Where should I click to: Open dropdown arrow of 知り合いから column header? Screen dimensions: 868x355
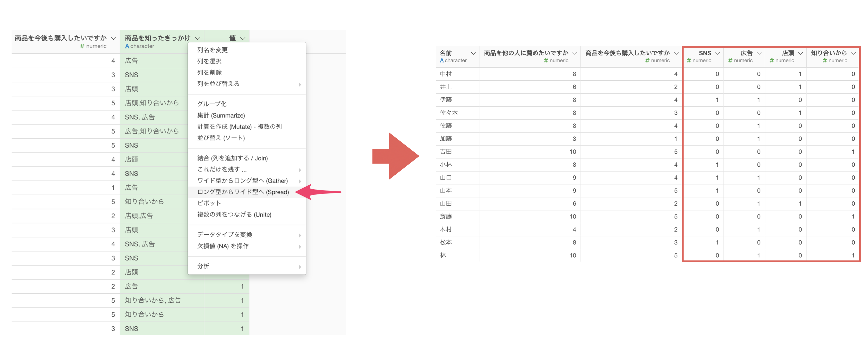854,53
